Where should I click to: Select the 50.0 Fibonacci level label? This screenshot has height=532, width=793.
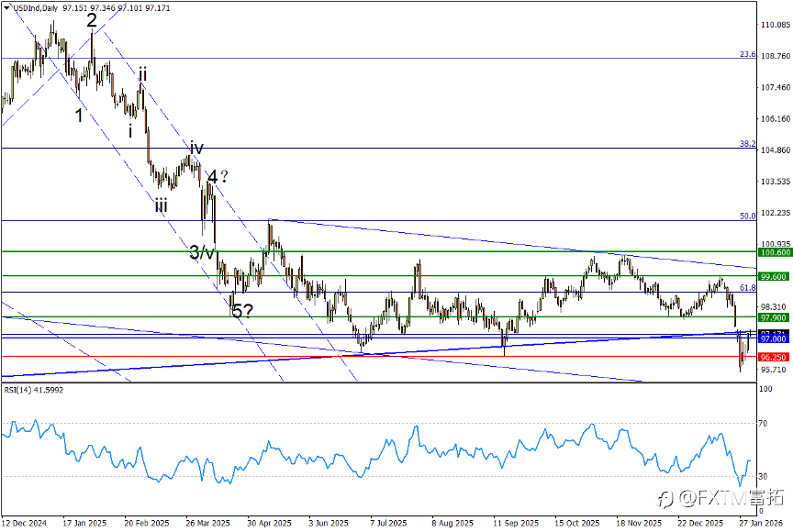click(747, 216)
